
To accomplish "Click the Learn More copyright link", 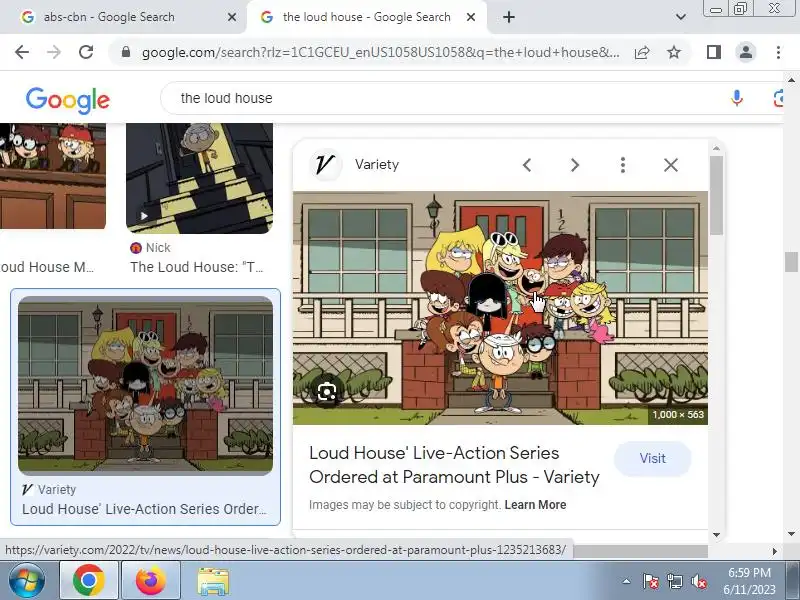I will pyautogui.click(x=535, y=505).
